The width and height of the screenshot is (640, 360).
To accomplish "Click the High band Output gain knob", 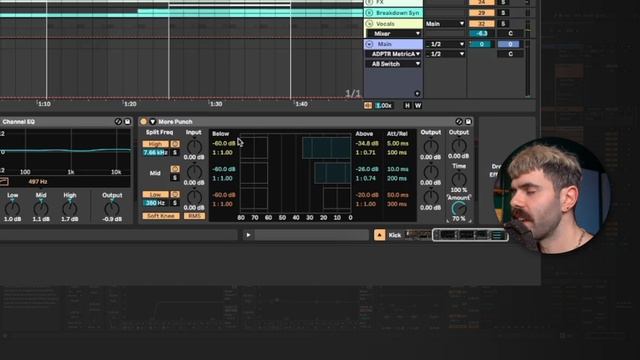I will [x=431, y=146].
